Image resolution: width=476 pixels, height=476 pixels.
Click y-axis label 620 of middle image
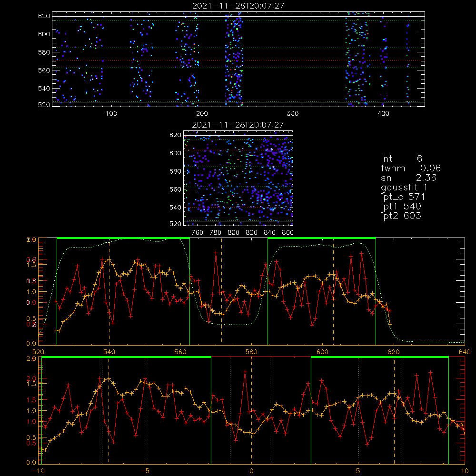pos(176,135)
